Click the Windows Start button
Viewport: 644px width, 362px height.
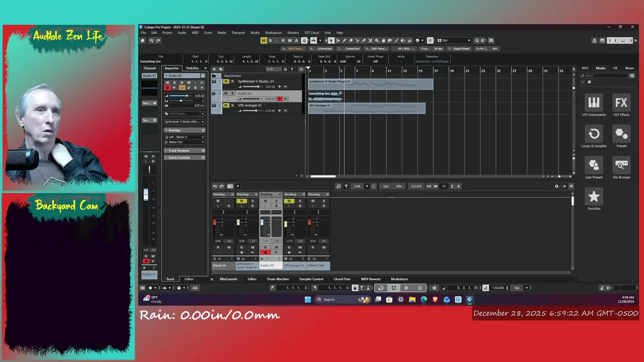point(308,299)
